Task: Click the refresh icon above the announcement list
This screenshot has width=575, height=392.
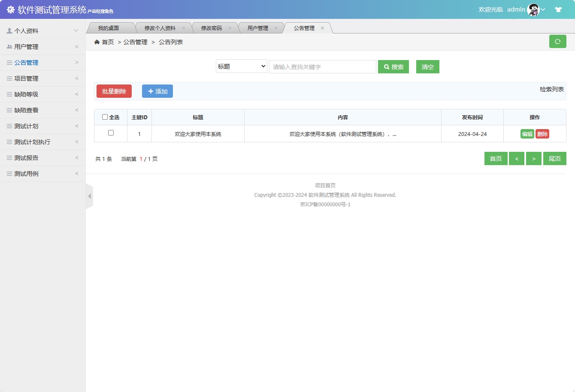Action: click(x=557, y=41)
